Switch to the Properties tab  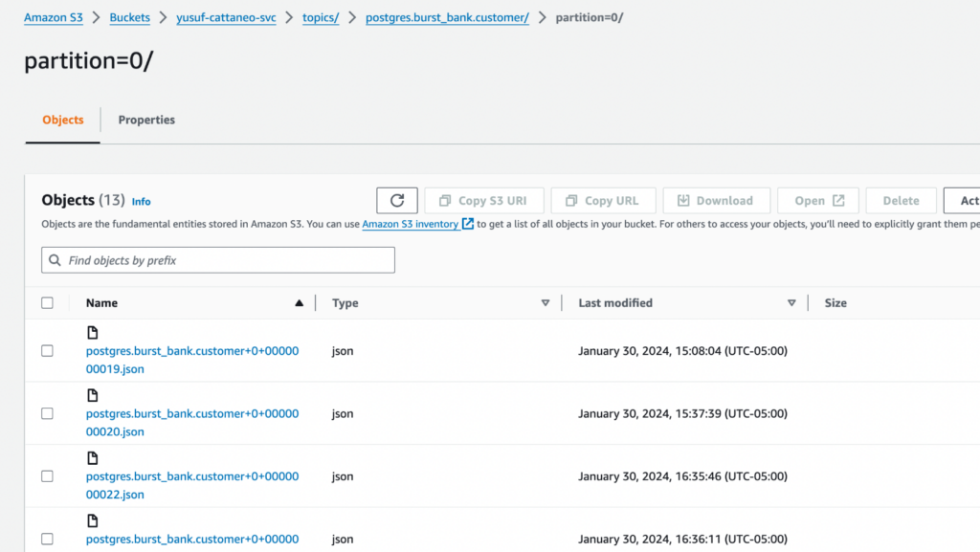pos(145,120)
